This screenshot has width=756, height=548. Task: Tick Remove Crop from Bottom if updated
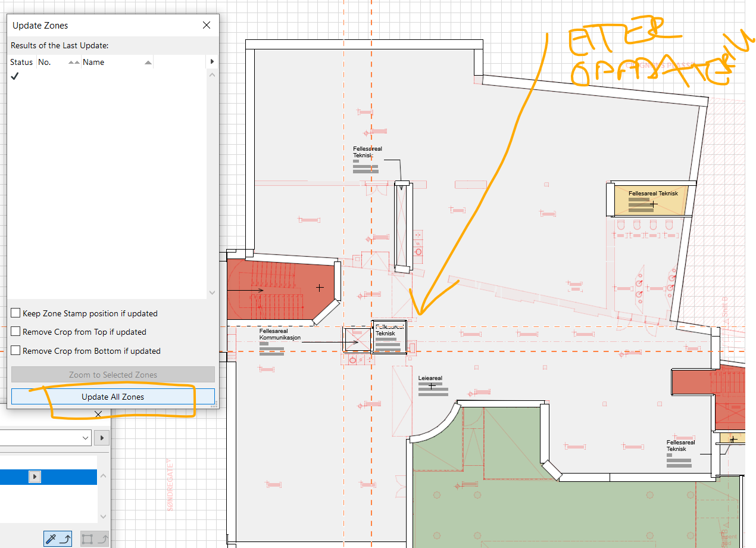coord(16,351)
